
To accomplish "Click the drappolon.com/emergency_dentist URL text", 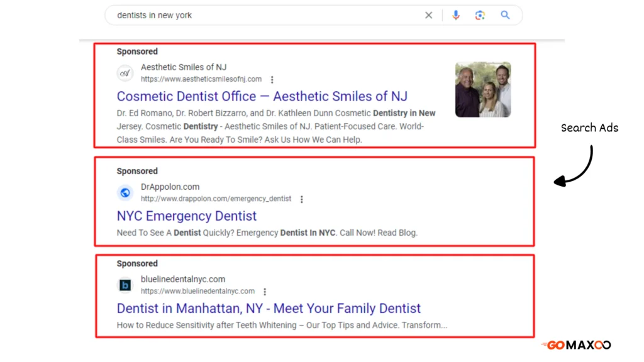I will click(216, 199).
